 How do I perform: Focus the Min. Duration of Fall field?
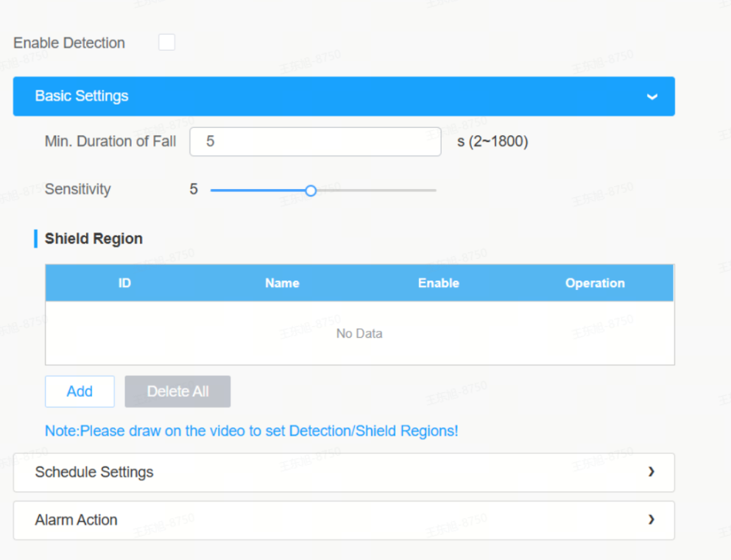click(x=315, y=141)
